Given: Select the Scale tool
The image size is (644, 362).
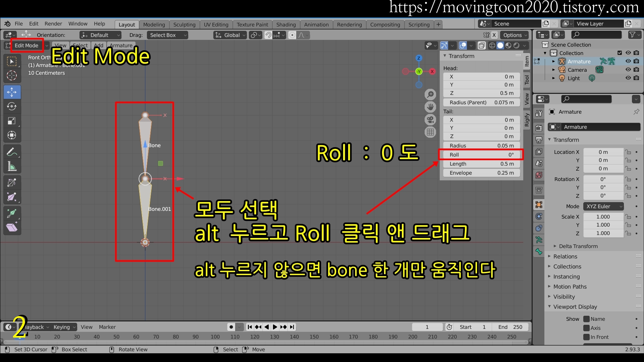Looking at the screenshot, I should pyautogui.click(x=12, y=121).
